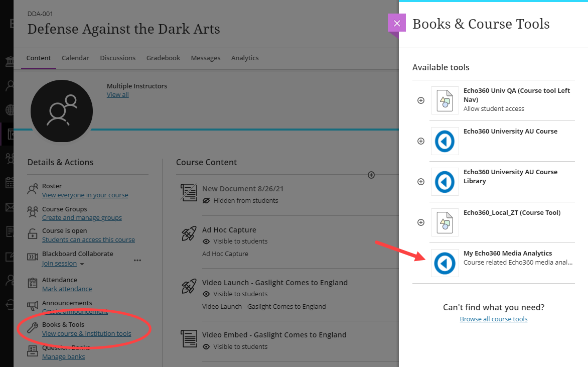Open My Echo360 Media Analytics title

tap(508, 254)
